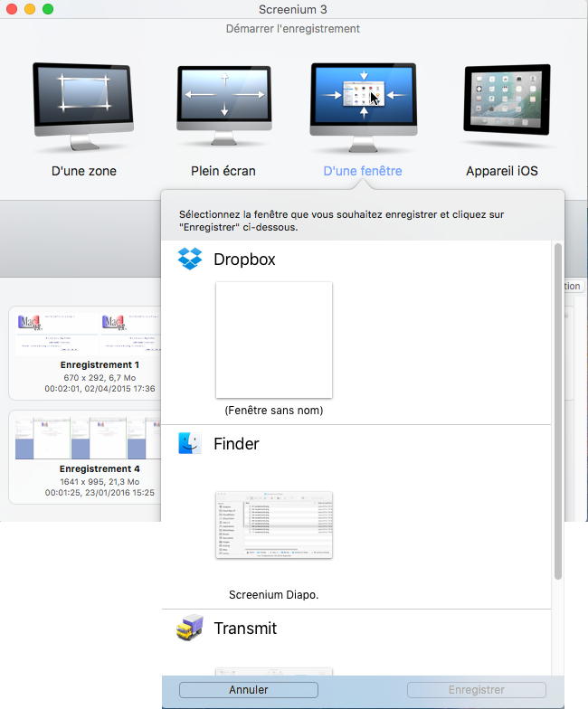Viewport: 588px width, 709px height.
Task: Click the window list scrollbar thumb
Action: (x=557, y=411)
